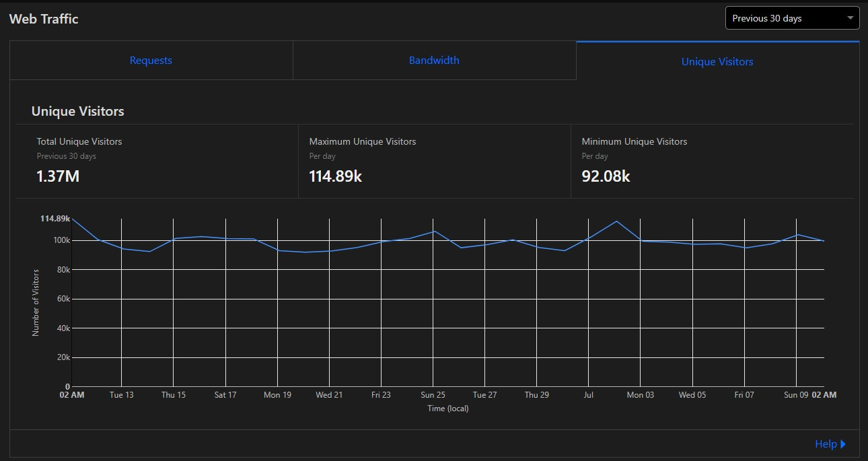Viewport: 868px width, 461px height.
Task: Click the Time (local) axis title
Action: tap(447, 409)
